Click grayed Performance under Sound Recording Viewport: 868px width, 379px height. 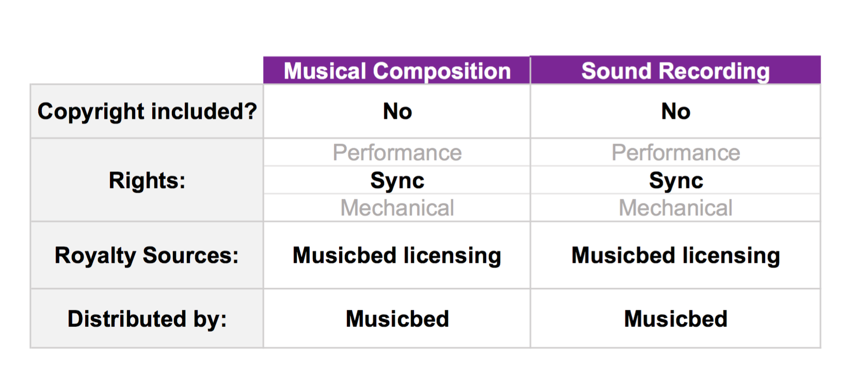pyautogui.click(x=676, y=152)
